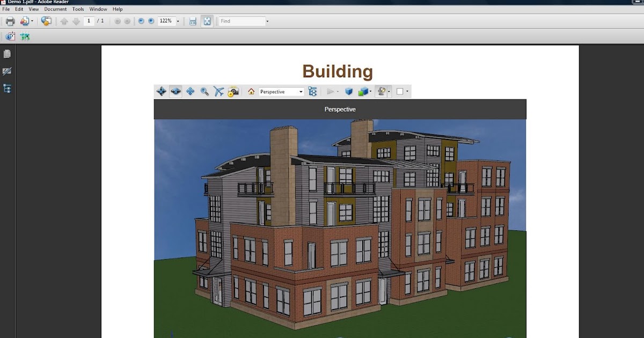
Task: Go to previous page arrow
Action: [64, 21]
